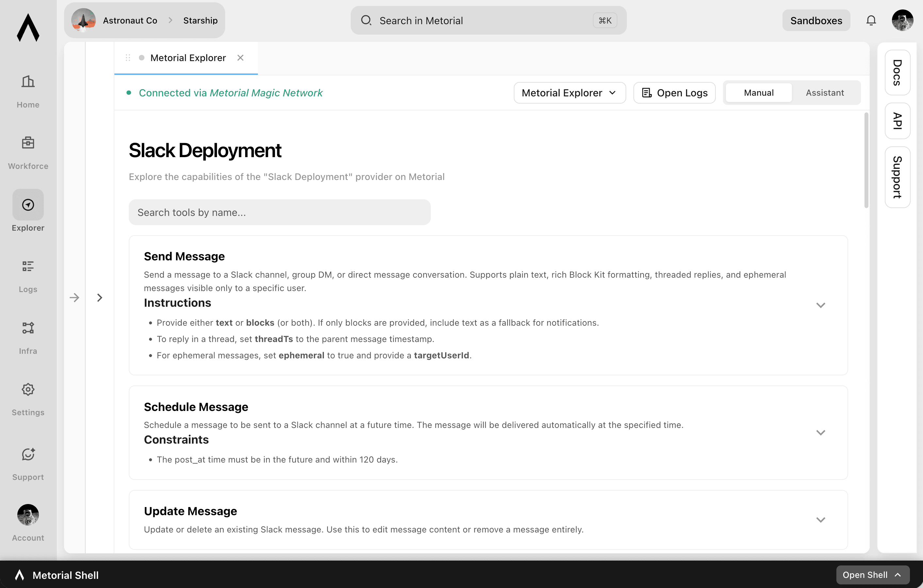The height and width of the screenshot is (588, 923).
Task: Click the ⌘K shortcut badge
Action: pyautogui.click(x=605, y=20)
